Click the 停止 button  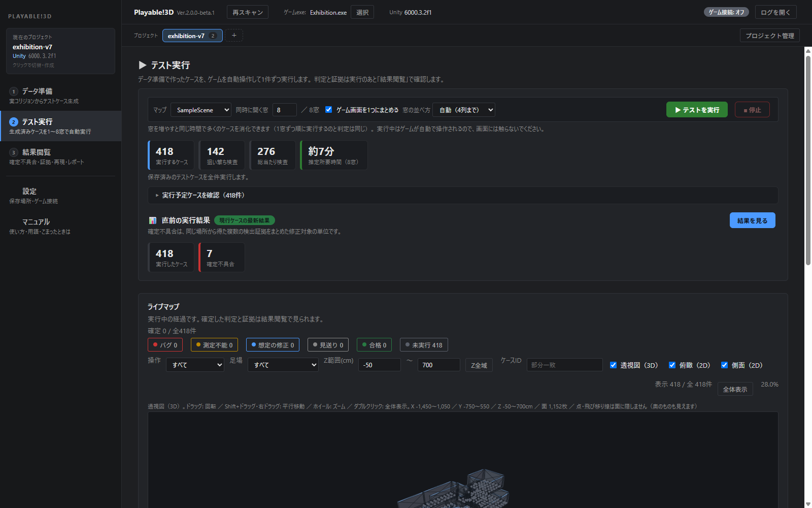pos(752,110)
